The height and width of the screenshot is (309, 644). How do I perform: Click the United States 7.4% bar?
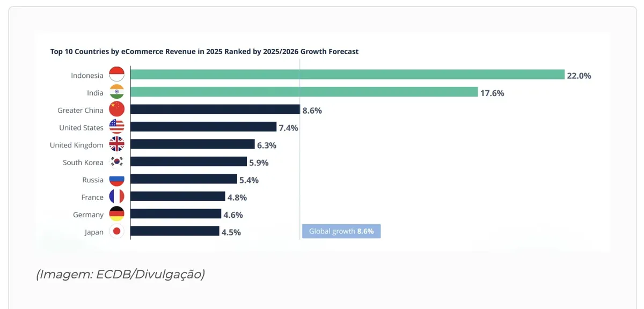[x=203, y=127]
